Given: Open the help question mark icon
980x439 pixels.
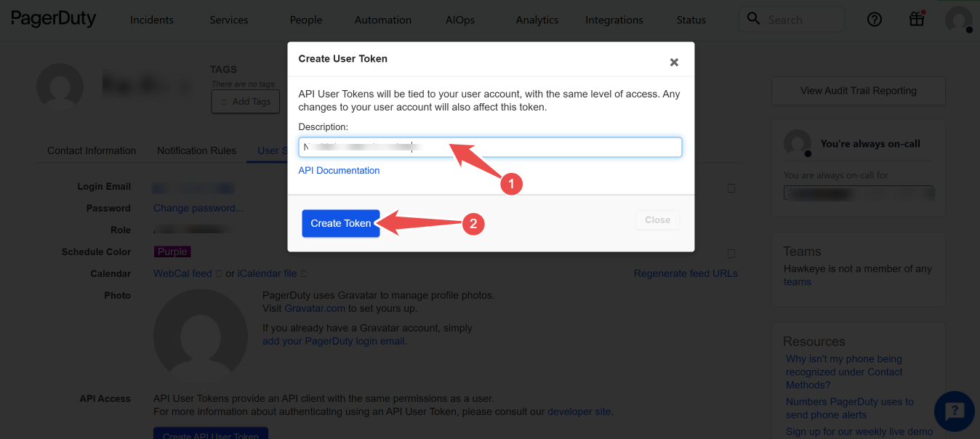Looking at the screenshot, I should pos(875,20).
